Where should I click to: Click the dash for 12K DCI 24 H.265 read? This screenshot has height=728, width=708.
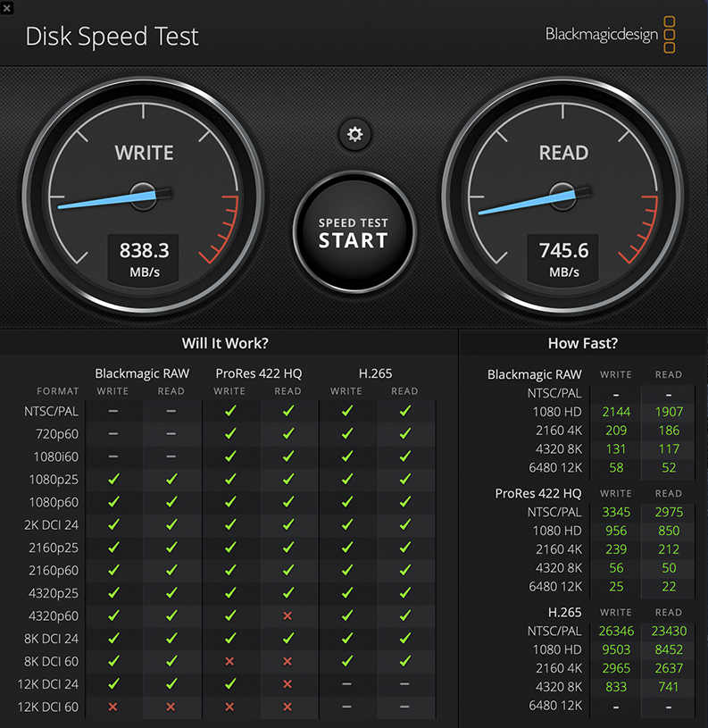coord(404,684)
